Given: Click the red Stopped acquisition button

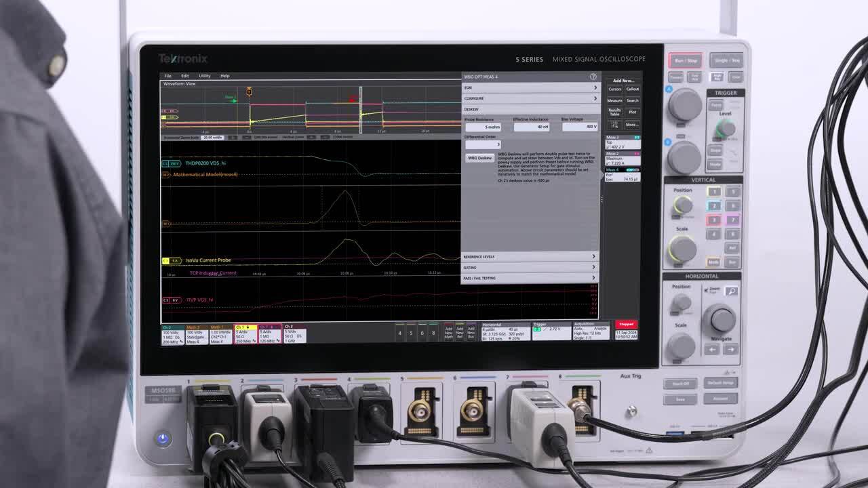Looking at the screenshot, I should 627,325.
